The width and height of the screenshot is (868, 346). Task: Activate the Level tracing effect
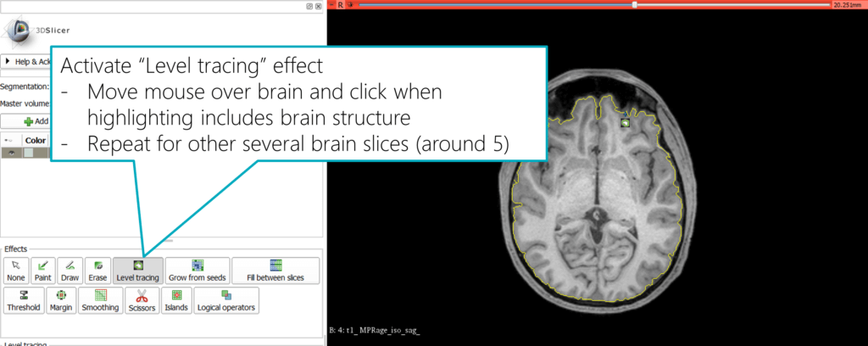(x=137, y=271)
